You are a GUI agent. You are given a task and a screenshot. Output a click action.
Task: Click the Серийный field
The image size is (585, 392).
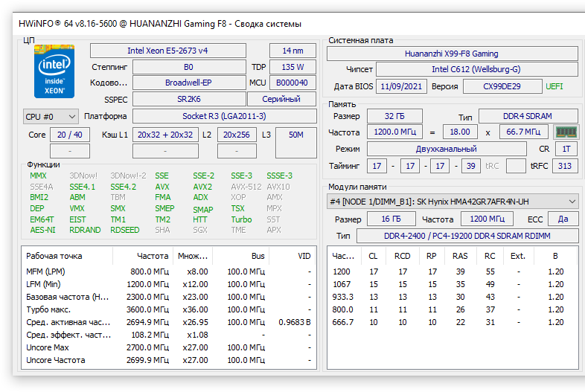click(x=281, y=99)
